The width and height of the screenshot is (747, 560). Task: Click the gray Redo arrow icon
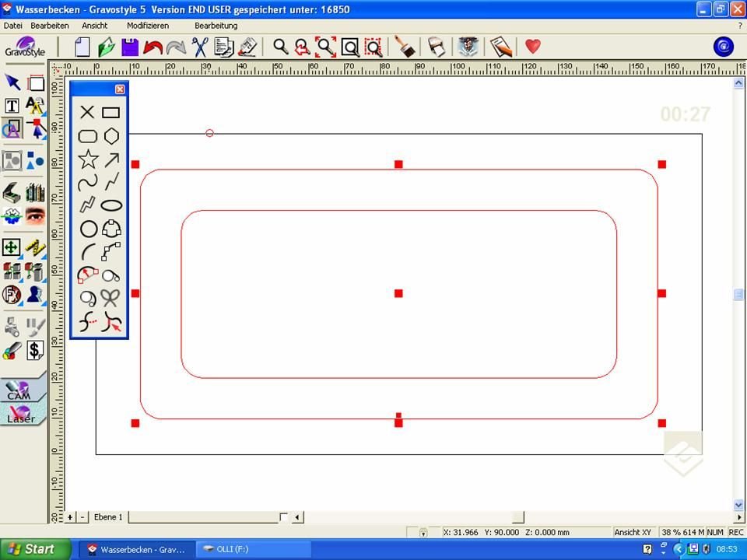coord(177,47)
